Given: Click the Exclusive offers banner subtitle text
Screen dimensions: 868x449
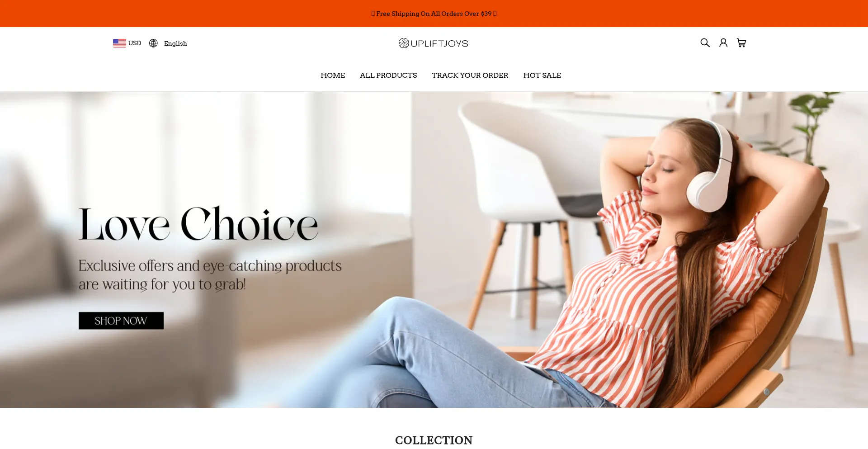Looking at the screenshot, I should 210,275.
